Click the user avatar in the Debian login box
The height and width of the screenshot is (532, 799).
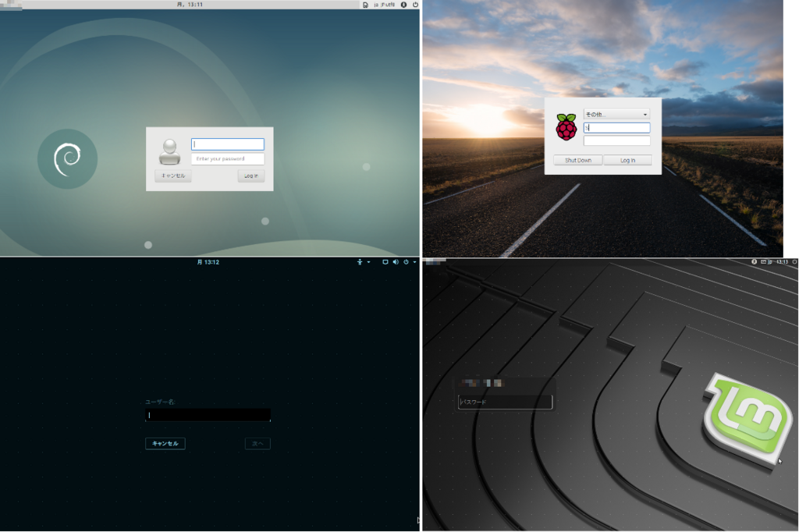click(x=169, y=152)
